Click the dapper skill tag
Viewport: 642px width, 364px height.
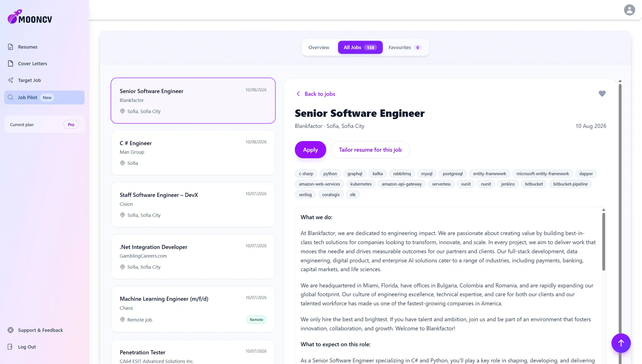tap(586, 173)
